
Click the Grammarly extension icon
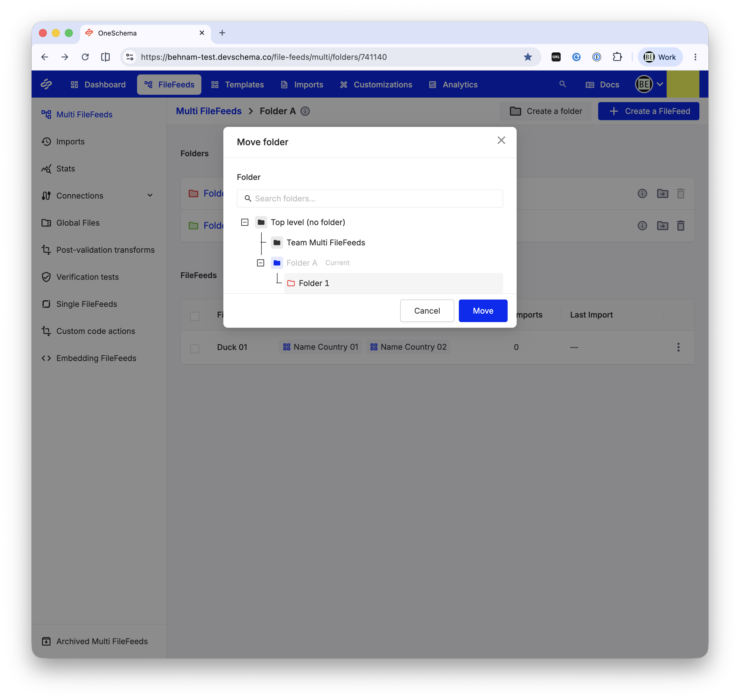coord(576,57)
